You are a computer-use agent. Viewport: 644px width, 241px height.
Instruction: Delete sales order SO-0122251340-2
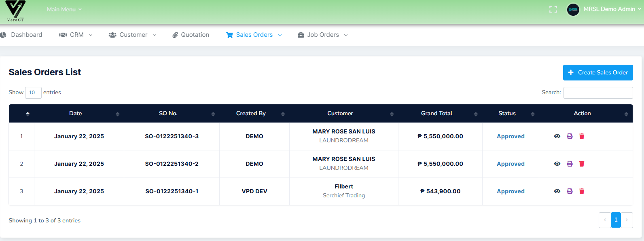(582, 164)
